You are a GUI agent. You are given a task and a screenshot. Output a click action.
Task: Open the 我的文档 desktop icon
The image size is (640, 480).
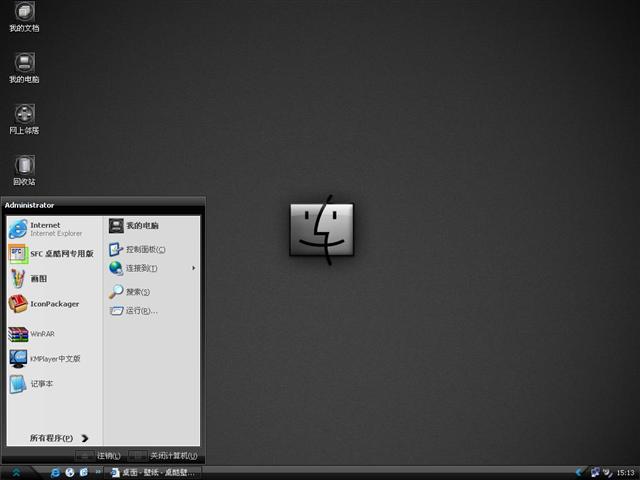(24, 16)
